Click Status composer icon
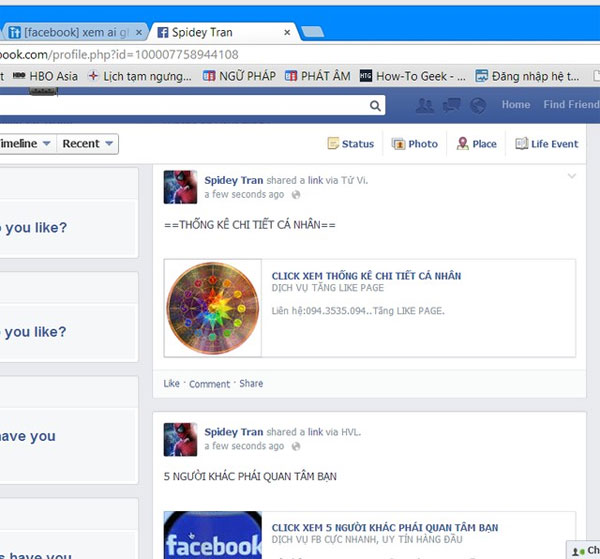 [333, 143]
